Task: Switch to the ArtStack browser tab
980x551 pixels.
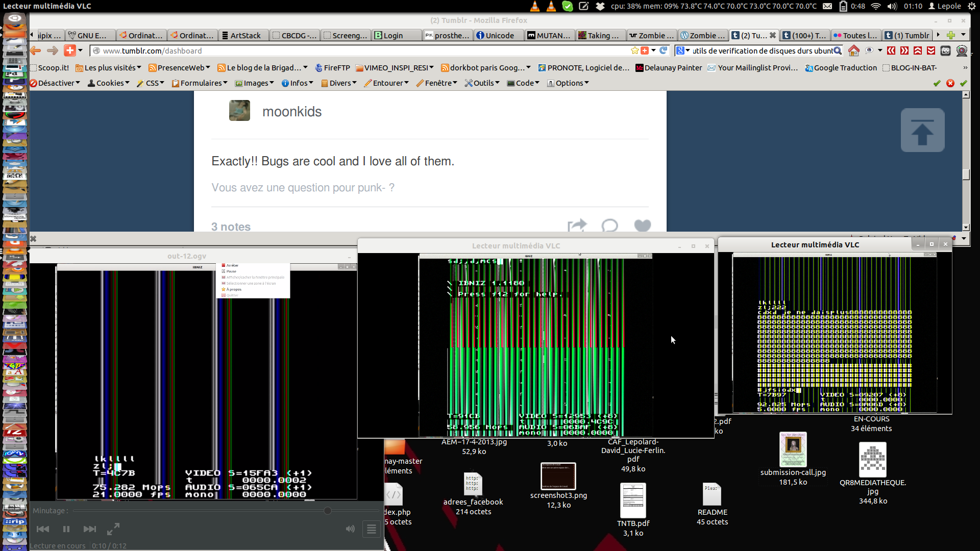Action: click(x=243, y=36)
